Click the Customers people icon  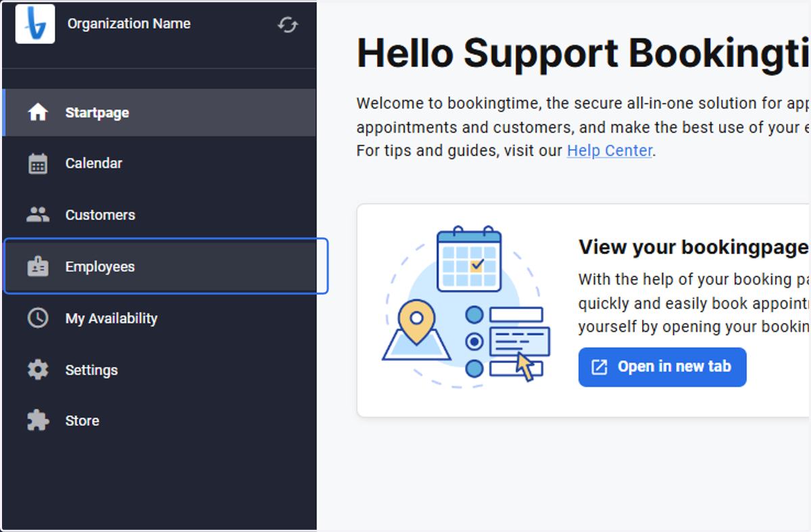coord(38,215)
